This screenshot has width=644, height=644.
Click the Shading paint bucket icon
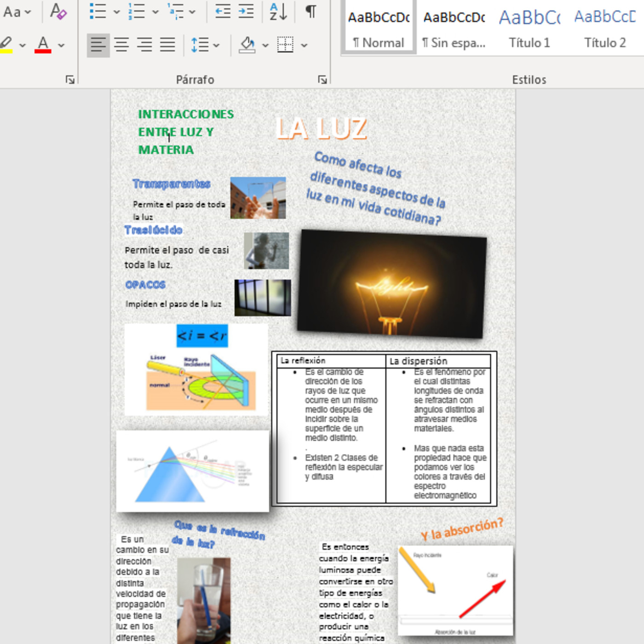[x=247, y=45]
